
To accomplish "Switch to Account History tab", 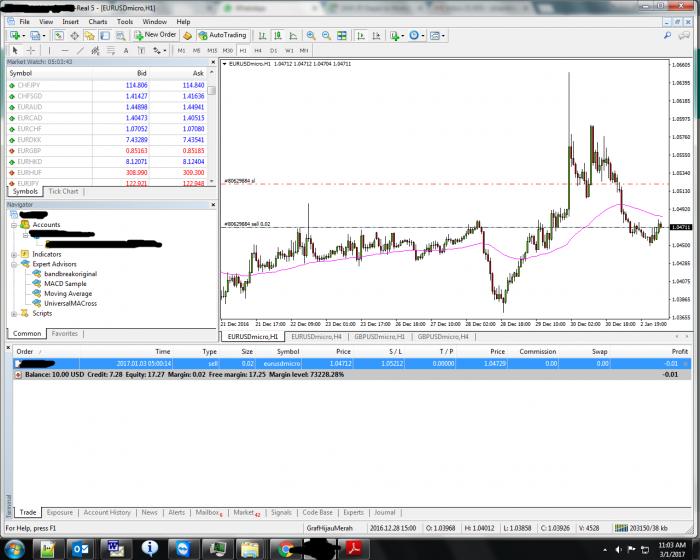I will (107, 512).
